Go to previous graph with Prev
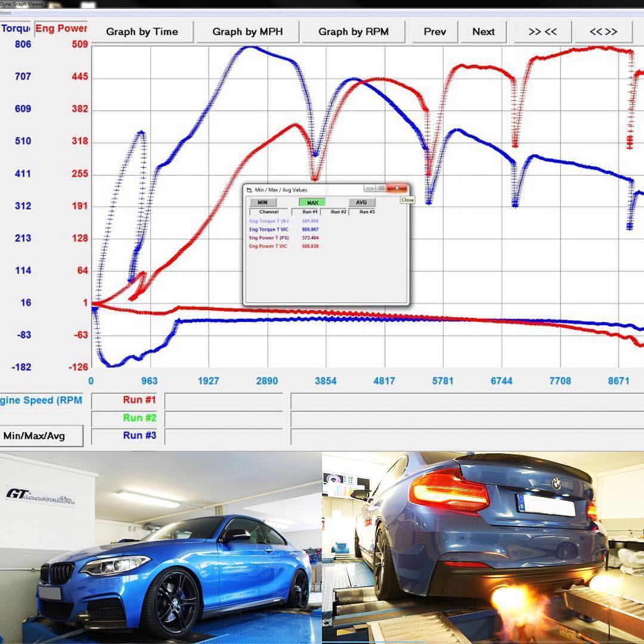The height and width of the screenshot is (644, 644). point(435,32)
